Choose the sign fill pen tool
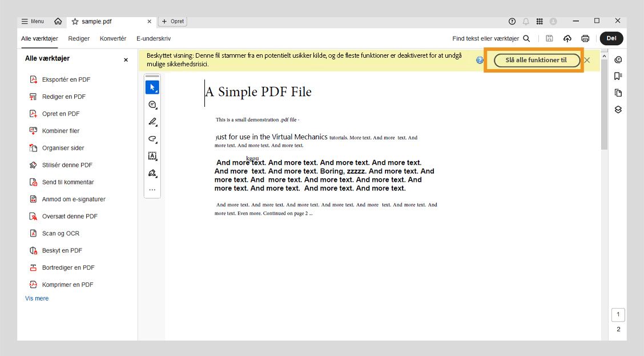 (152, 173)
